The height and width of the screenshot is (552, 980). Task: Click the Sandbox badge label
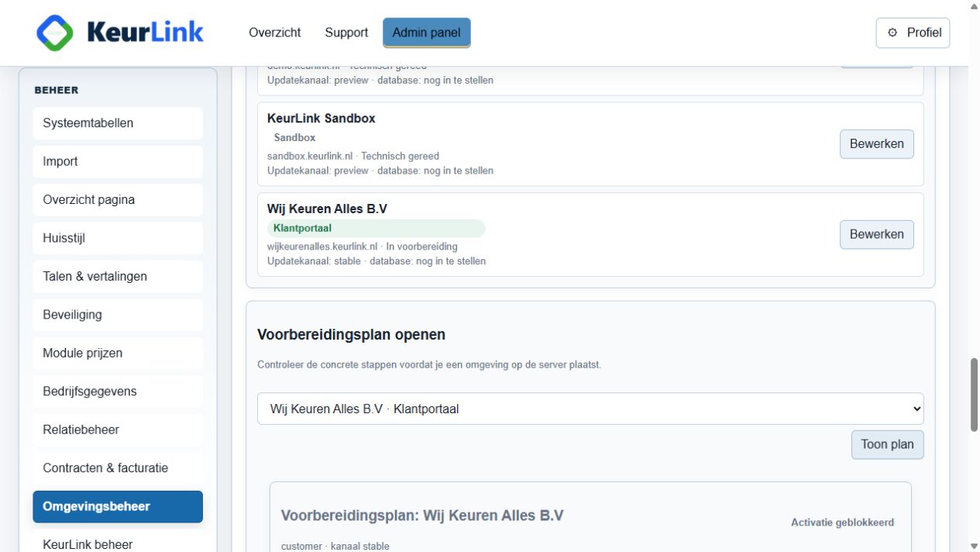pyautogui.click(x=294, y=138)
